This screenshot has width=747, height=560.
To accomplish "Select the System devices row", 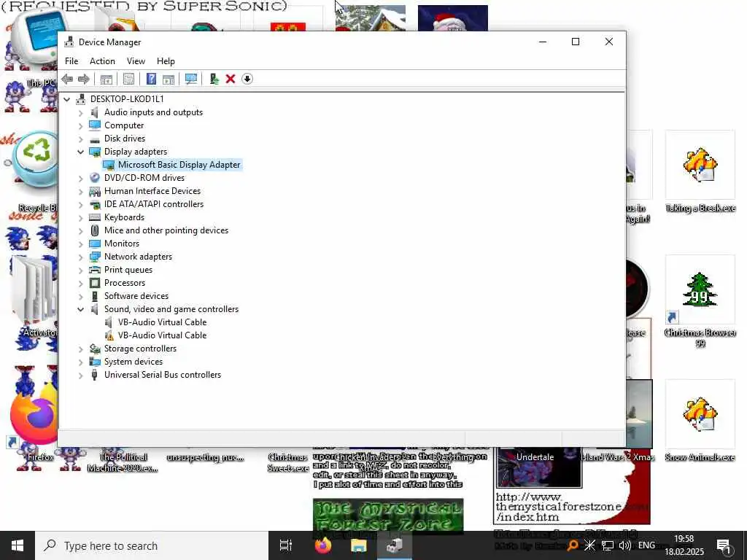I will [x=133, y=362].
